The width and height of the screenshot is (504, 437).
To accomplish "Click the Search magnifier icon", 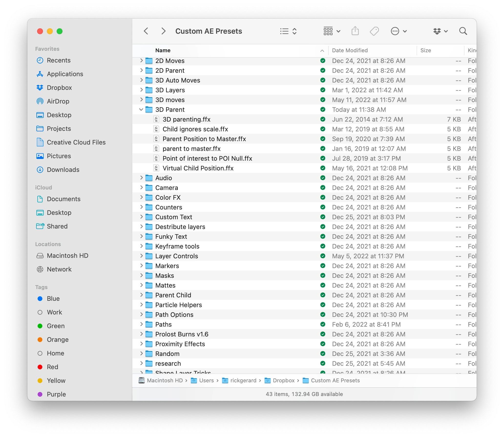I will (463, 31).
